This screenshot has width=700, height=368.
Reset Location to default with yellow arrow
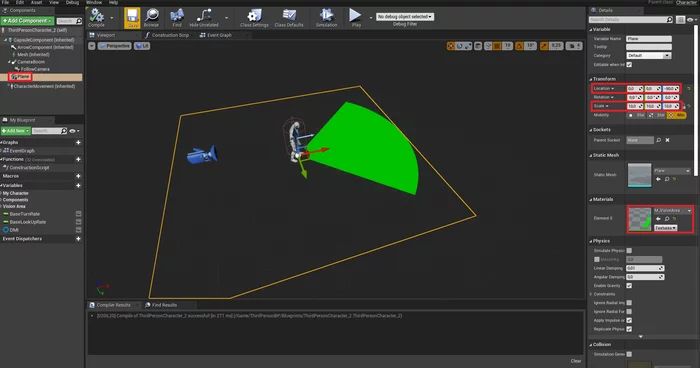click(688, 89)
